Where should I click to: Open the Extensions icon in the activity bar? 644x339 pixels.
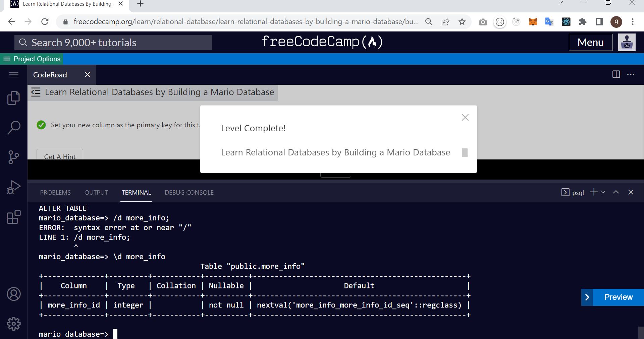click(13, 217)
